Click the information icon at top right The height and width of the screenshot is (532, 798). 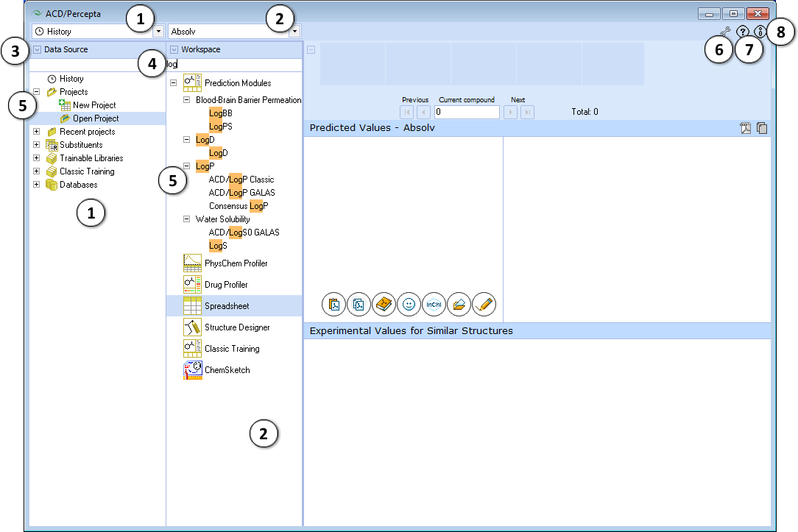coord(760,32)
